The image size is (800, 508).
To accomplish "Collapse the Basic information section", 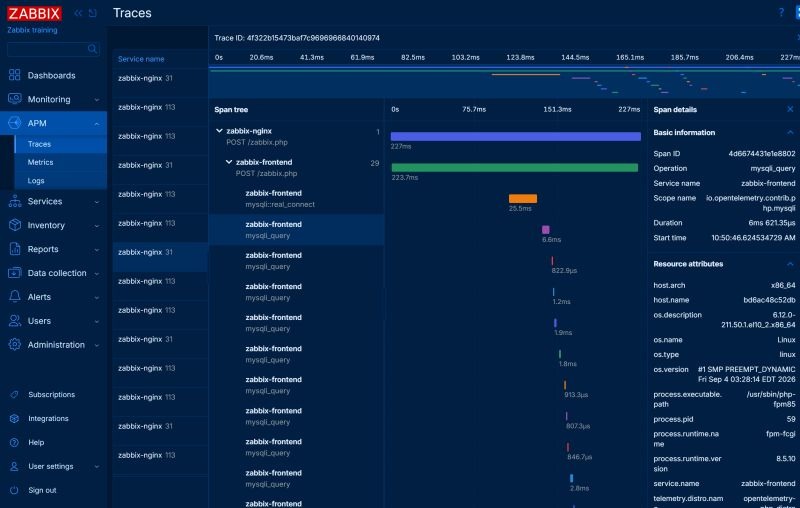I will click(x=790, y=133).
